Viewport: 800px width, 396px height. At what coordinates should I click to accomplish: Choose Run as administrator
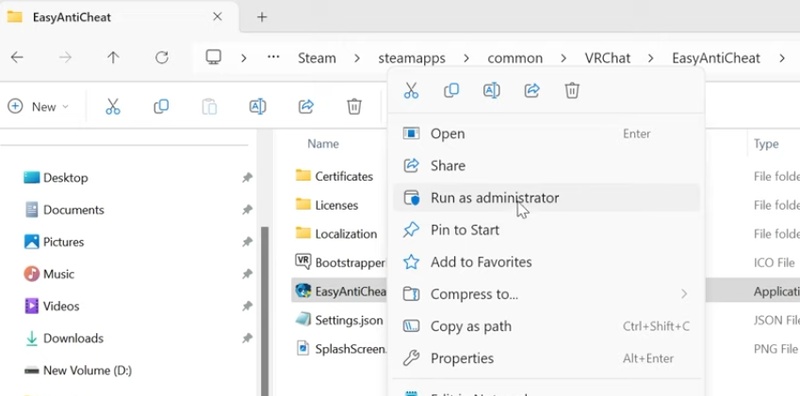pyautogui.click(x=546, y=198)
